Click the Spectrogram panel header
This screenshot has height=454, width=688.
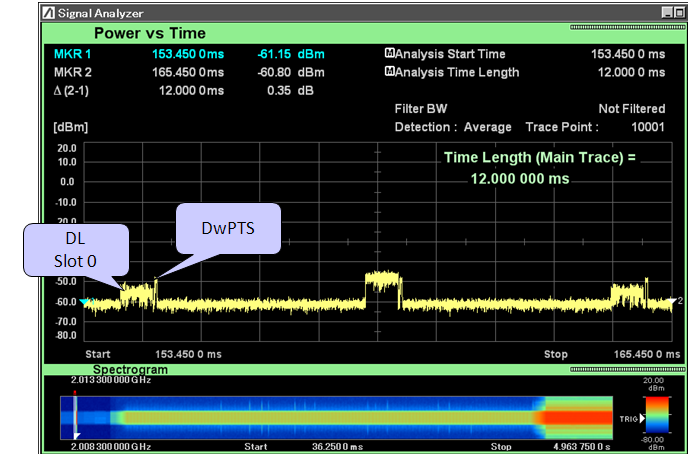(130, 369)
